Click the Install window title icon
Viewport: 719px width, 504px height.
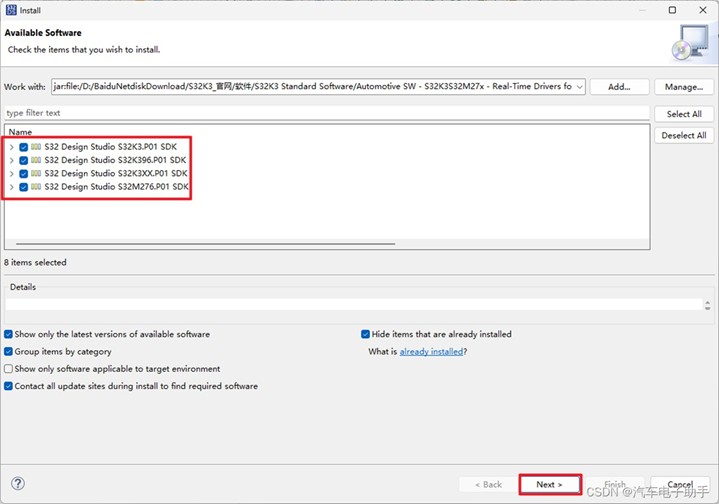coord(11,10)
